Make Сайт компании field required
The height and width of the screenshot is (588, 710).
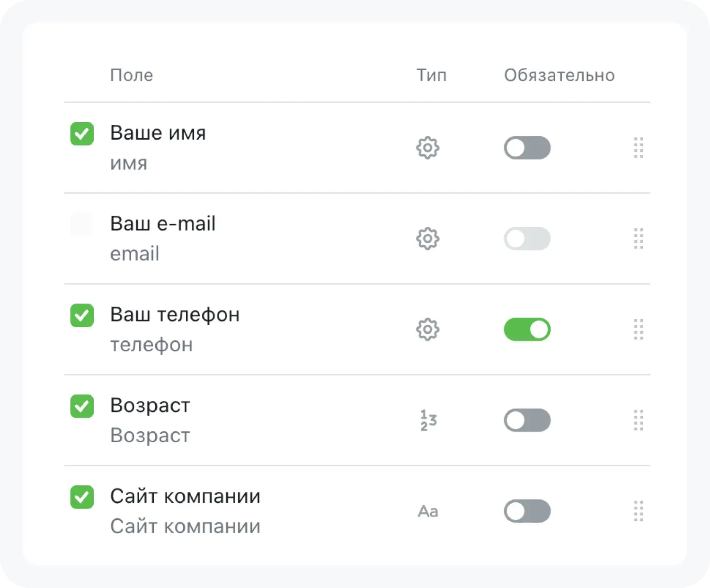527,511
